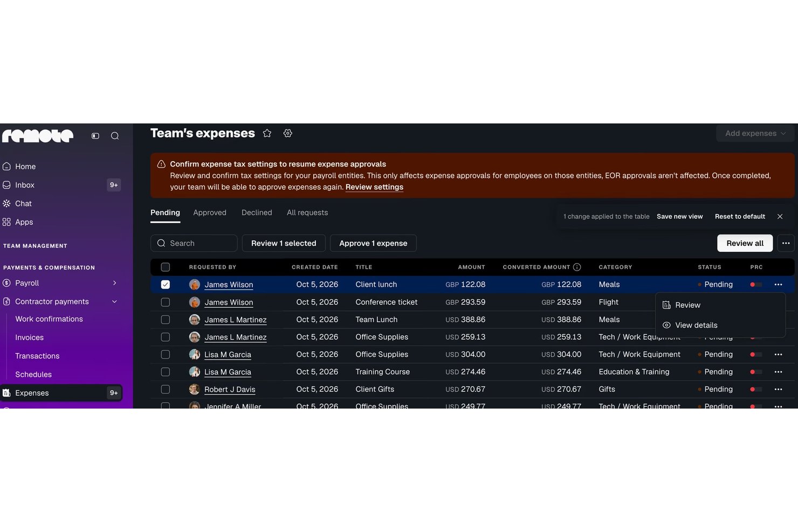Open settings gear next to Team's expenses
Image resolution: width=798 pixels, height=532 pixels.
click(x=288, y=133)
